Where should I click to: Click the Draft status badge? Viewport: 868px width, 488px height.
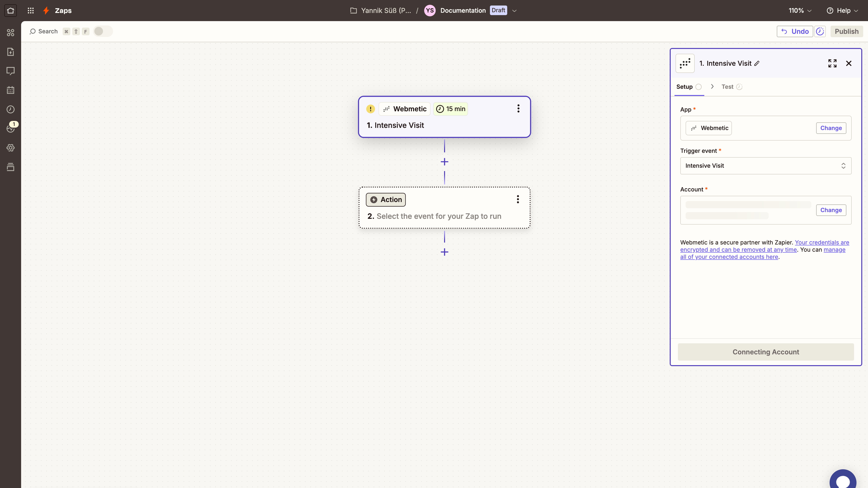[x=498, y=10]
